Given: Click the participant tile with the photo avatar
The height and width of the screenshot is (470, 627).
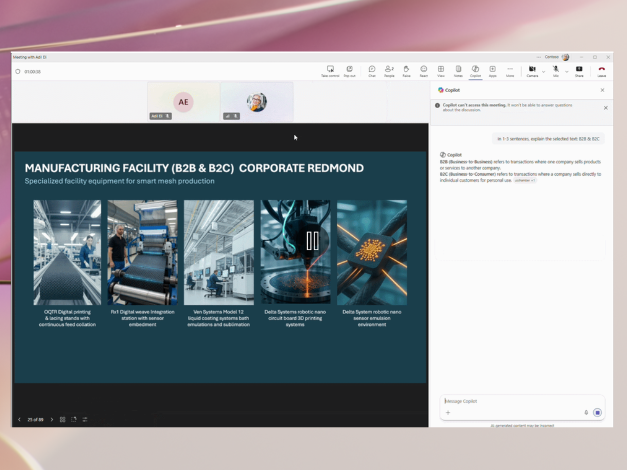Looking at the screenshot, I should tap(257, 102).
